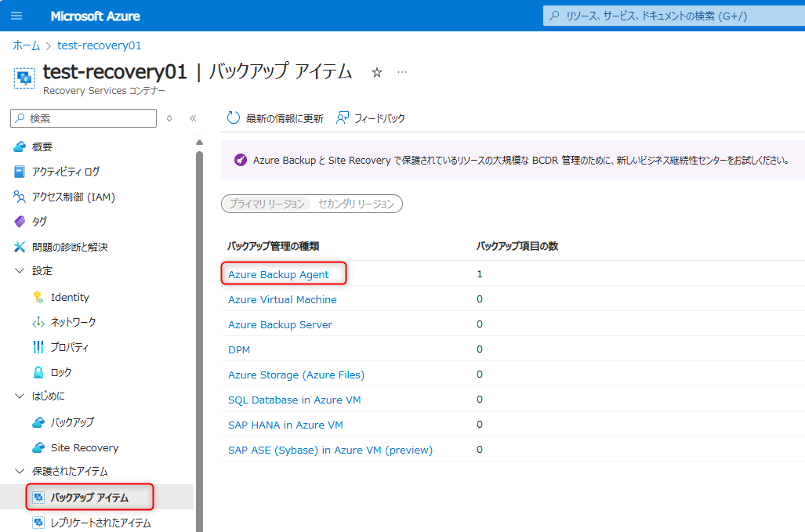The width and height of the screenshot is (805, 532).
Task: Click the ロック padlock icon
Action: point(38,372)
